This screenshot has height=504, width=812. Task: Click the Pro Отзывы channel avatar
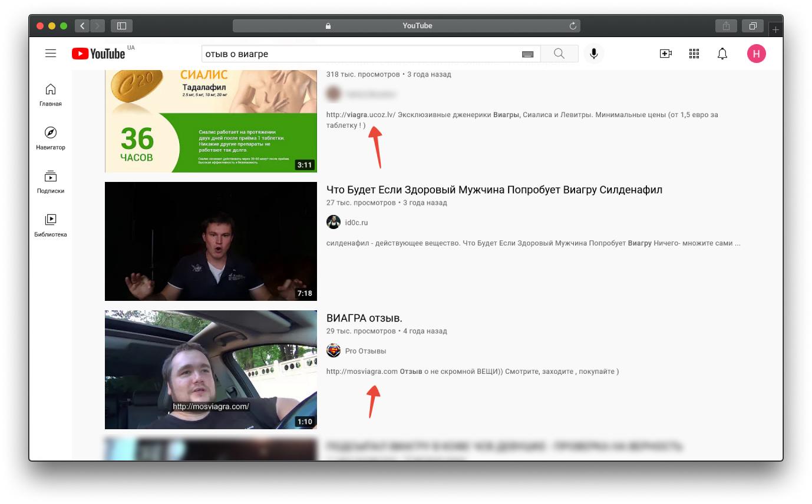click(334, 351)
